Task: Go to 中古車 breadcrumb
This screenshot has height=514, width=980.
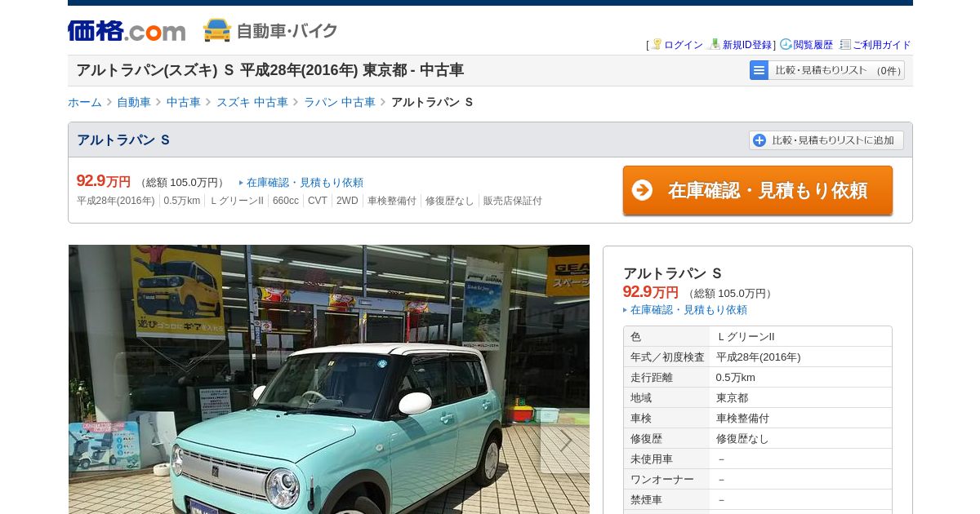Action: point(184,102)
